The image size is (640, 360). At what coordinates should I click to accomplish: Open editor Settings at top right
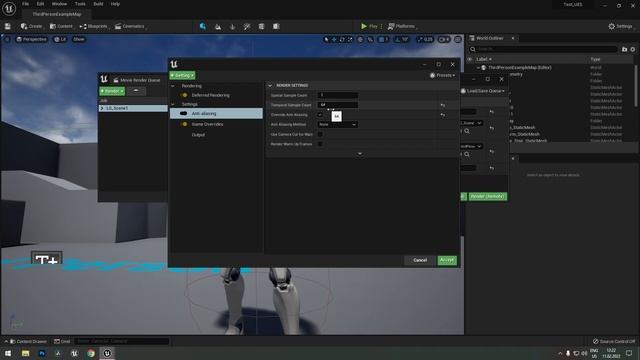point(620,26)
